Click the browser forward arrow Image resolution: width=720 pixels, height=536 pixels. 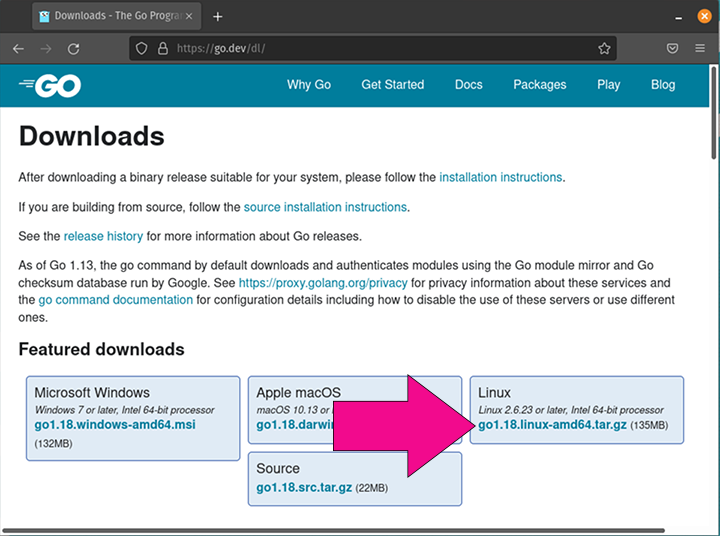(x=45, y=48)
